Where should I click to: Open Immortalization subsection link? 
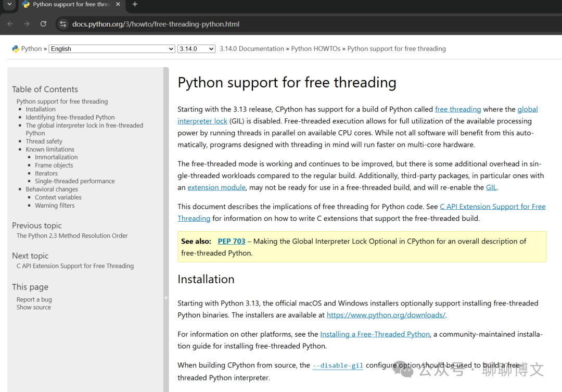point(56,157)
